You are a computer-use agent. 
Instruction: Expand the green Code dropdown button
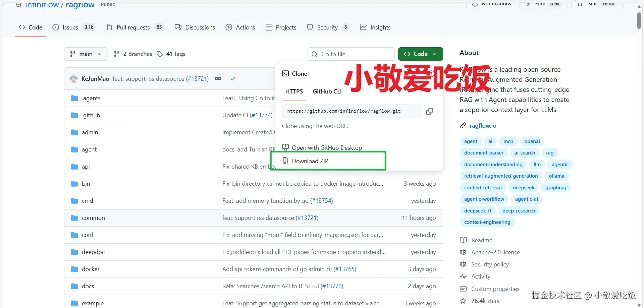pyautogui.click(x=420, y=54)
